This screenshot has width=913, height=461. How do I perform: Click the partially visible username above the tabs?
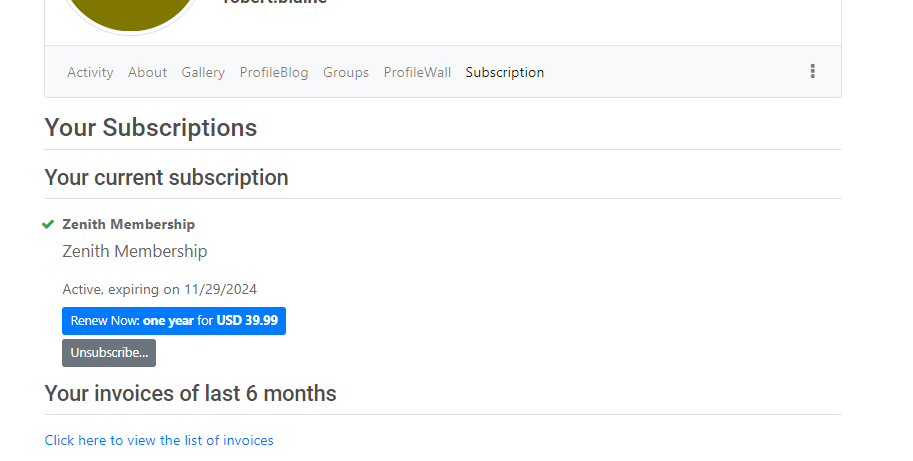click(275, 2)
